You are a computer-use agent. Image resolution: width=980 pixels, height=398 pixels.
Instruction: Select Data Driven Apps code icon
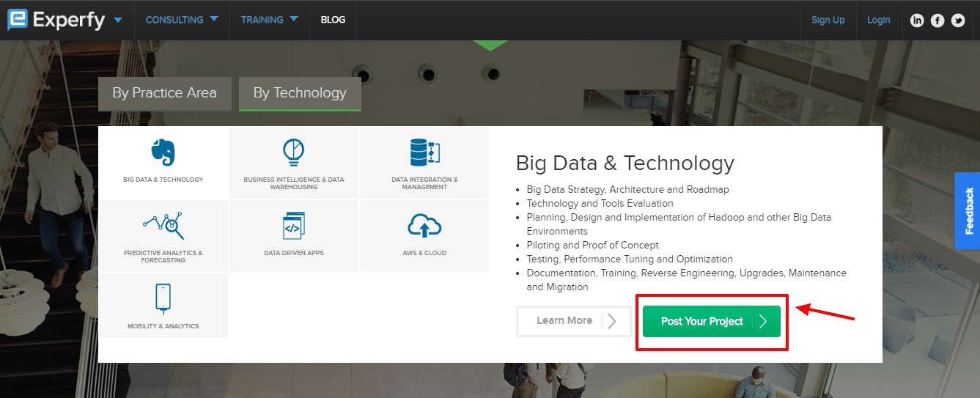[293, 226]
